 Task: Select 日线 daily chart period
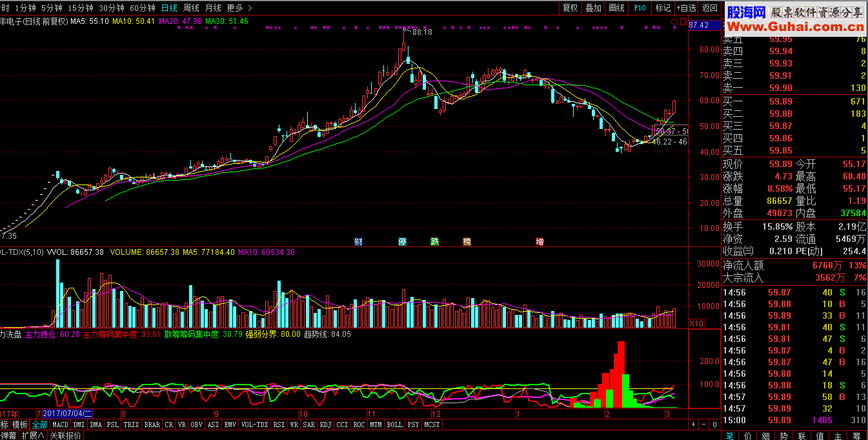click(x=170, y=8)
